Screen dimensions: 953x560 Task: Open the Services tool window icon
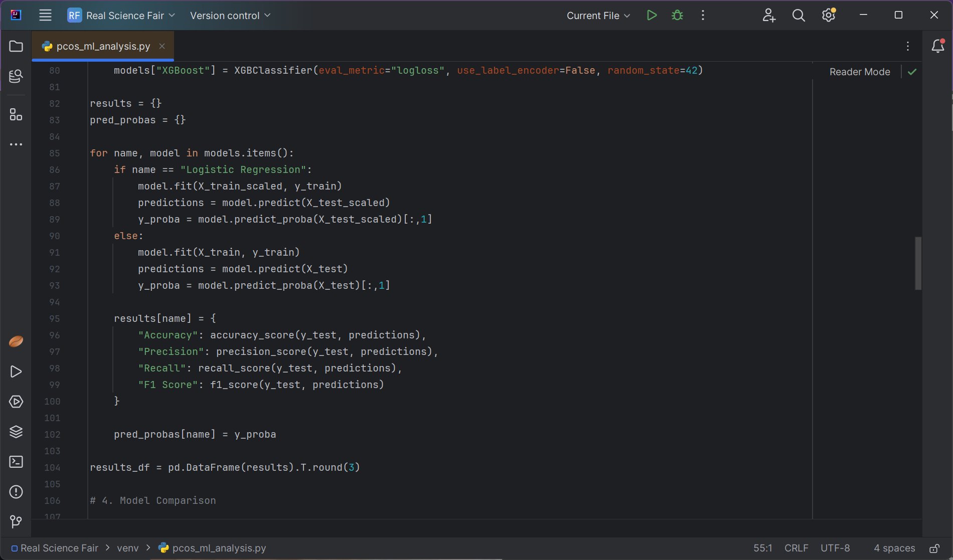coord(16,402)
